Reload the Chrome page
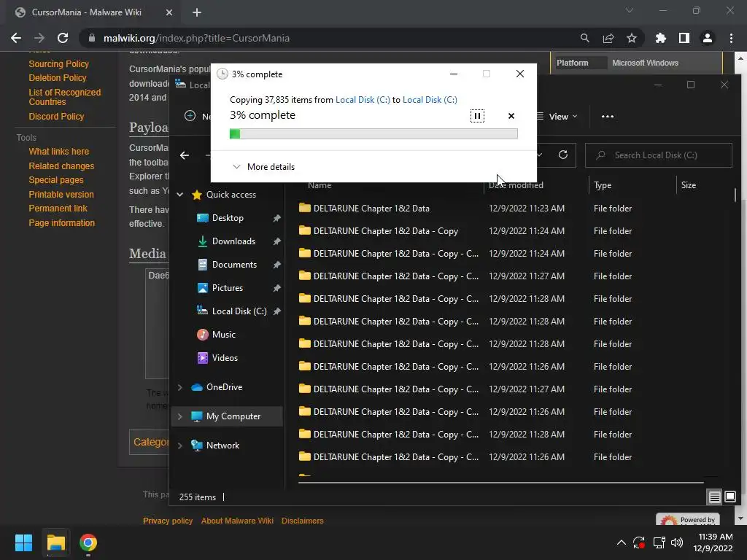The width and height of the screenshot is (747, 560). pos(63,38)
